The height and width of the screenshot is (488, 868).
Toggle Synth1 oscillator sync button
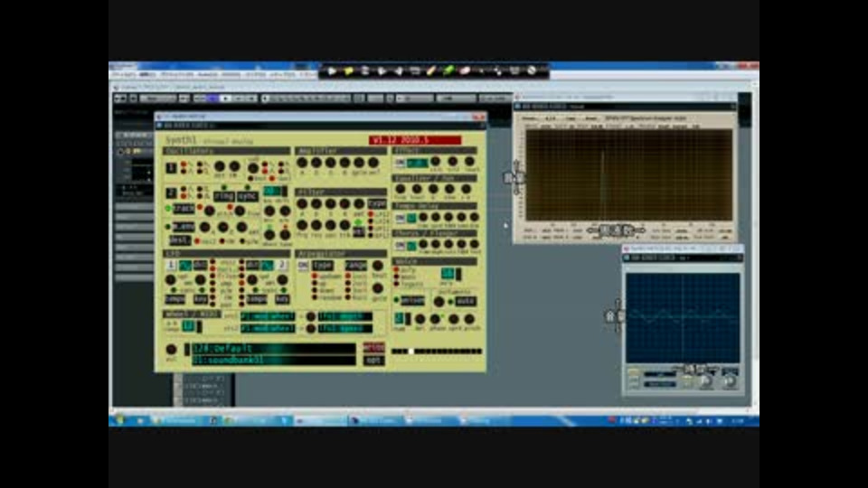(x=247, y=196)
